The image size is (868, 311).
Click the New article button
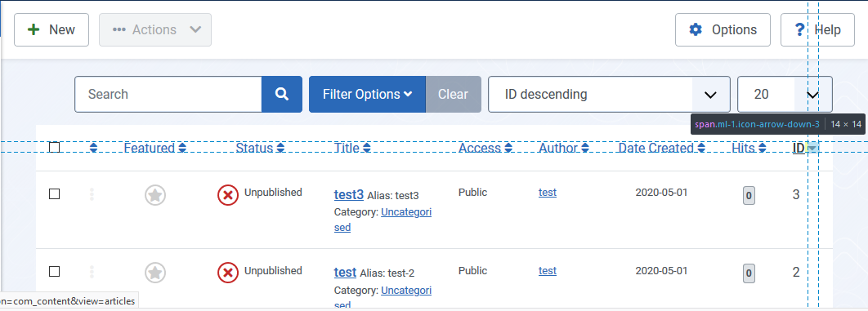point(51,30)
